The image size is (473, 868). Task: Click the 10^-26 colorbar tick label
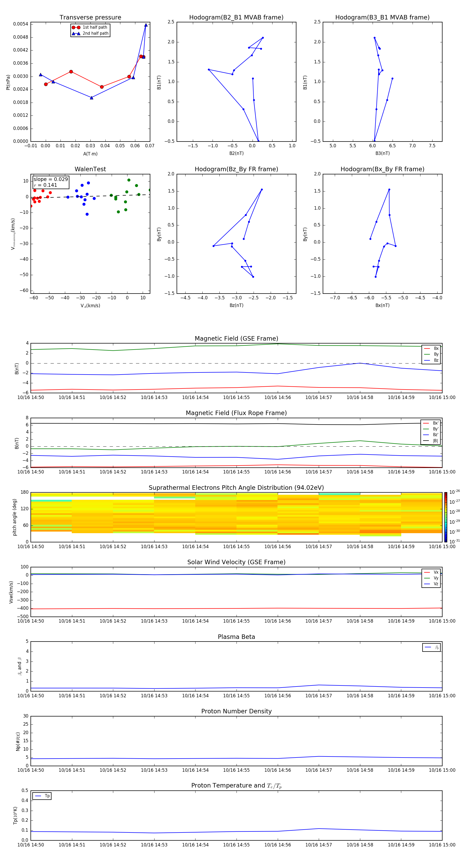tap(455, 492)
